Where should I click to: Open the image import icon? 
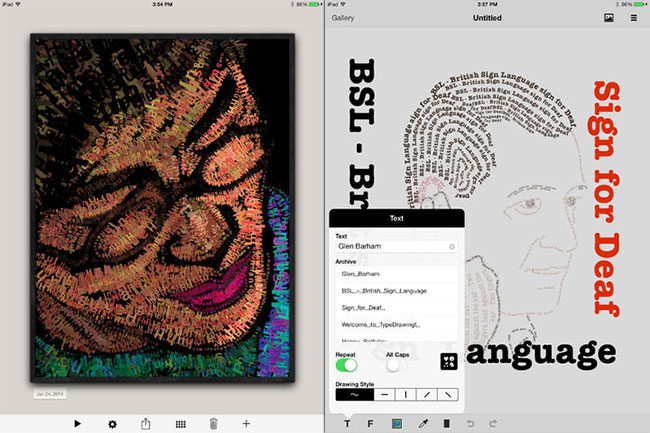[609, 18]
